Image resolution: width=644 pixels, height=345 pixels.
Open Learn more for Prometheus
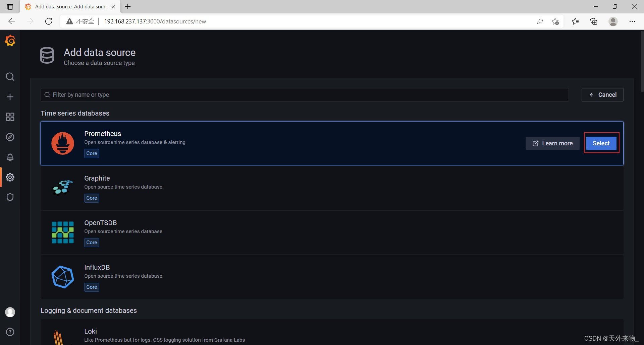click(552, 143)
